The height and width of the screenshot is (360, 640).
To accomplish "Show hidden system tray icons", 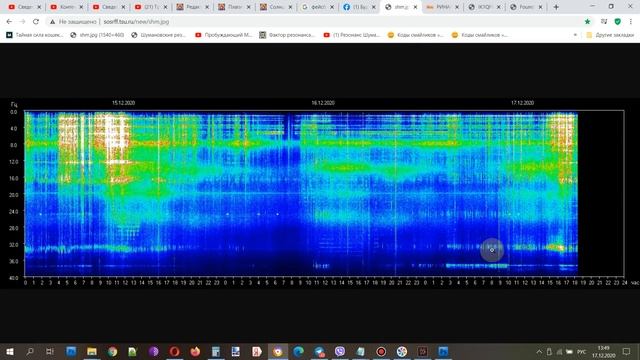I will tap(539, 351).
